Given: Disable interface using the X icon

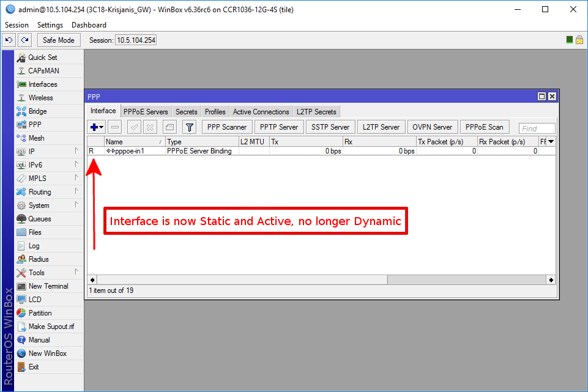Looking at the screenshot, I should pyautogui.click(x=149, y=128).
